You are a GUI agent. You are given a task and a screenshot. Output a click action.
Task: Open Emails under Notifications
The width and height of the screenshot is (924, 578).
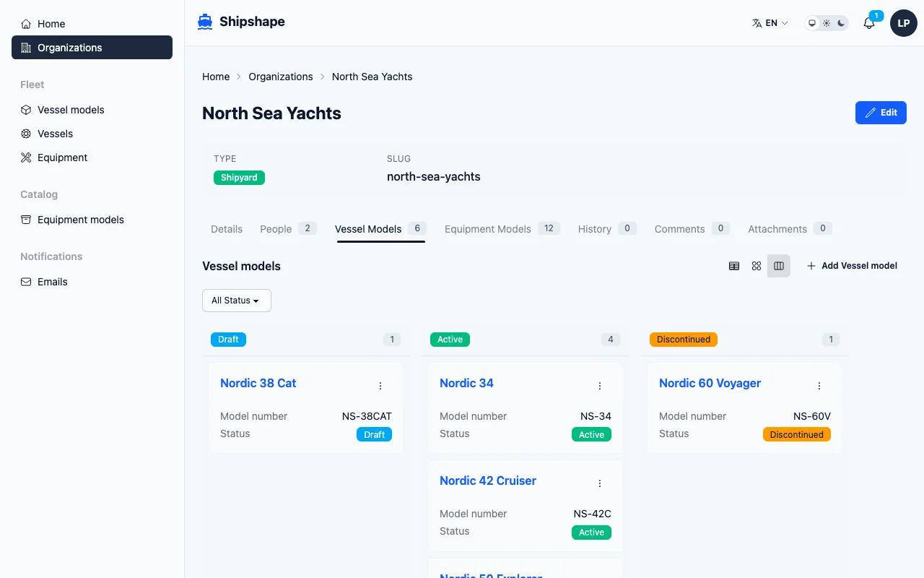point(52,282)
